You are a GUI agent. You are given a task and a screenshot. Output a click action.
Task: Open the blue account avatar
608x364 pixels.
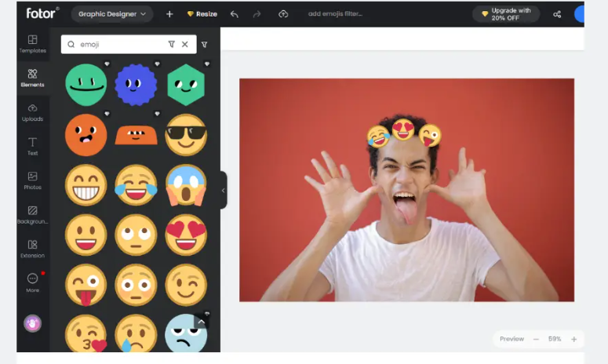[579, 14]
